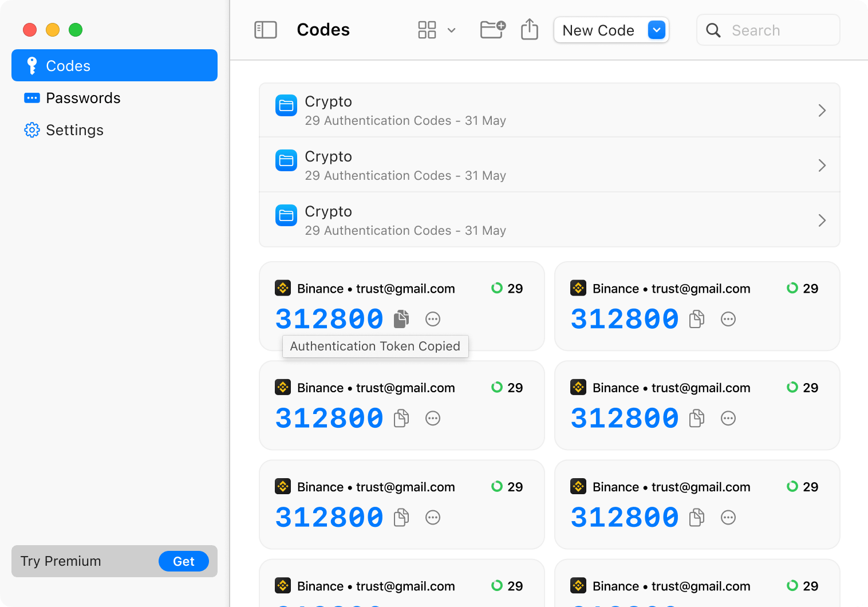Click the Passwords dots icon in sidebar

[x=32, y=98]
